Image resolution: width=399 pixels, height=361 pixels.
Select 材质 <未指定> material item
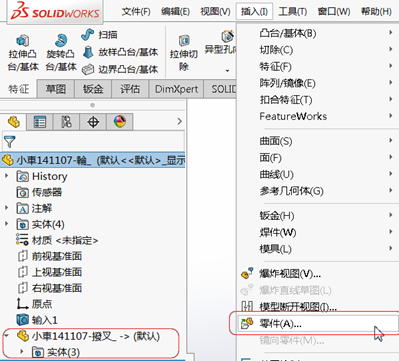point(57,240)
